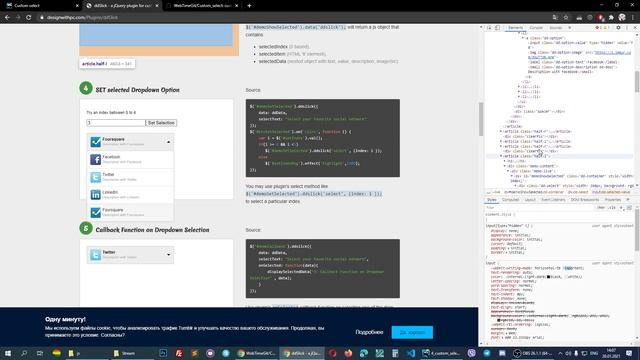Expand the a.dd-option node arrow

coord(523,38)
